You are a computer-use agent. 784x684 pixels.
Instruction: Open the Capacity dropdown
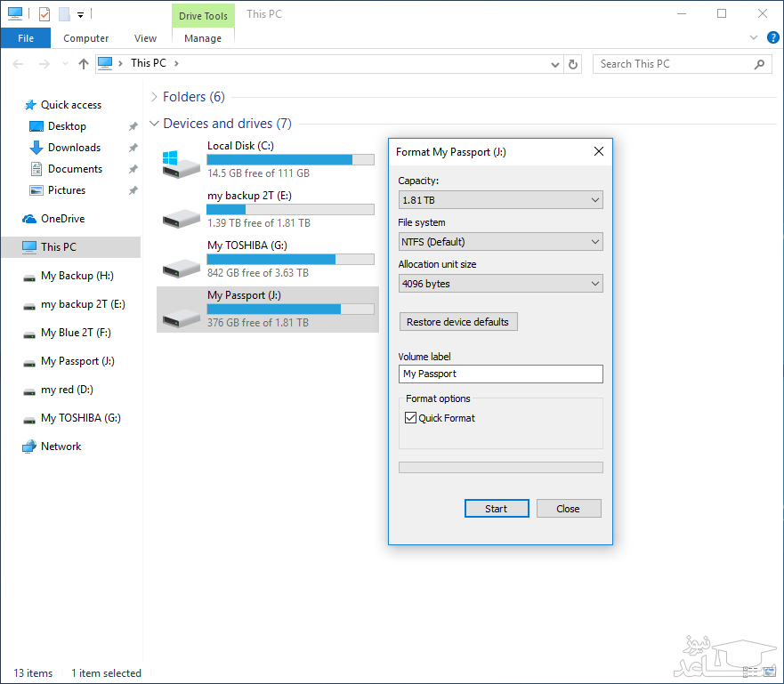pos(500,200)
